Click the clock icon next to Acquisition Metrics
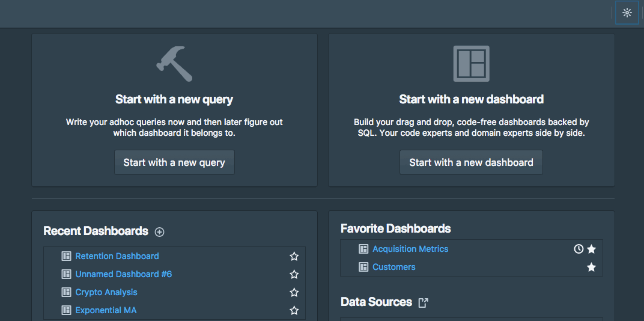644x321 pixels. click(x=579, y=249)
